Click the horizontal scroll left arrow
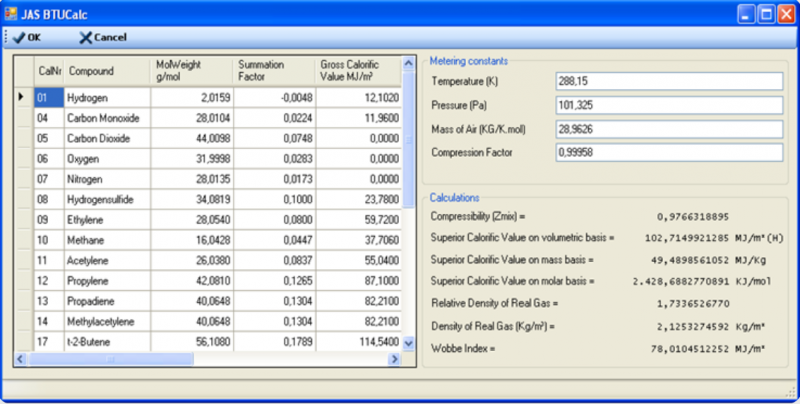 [20, 359]
